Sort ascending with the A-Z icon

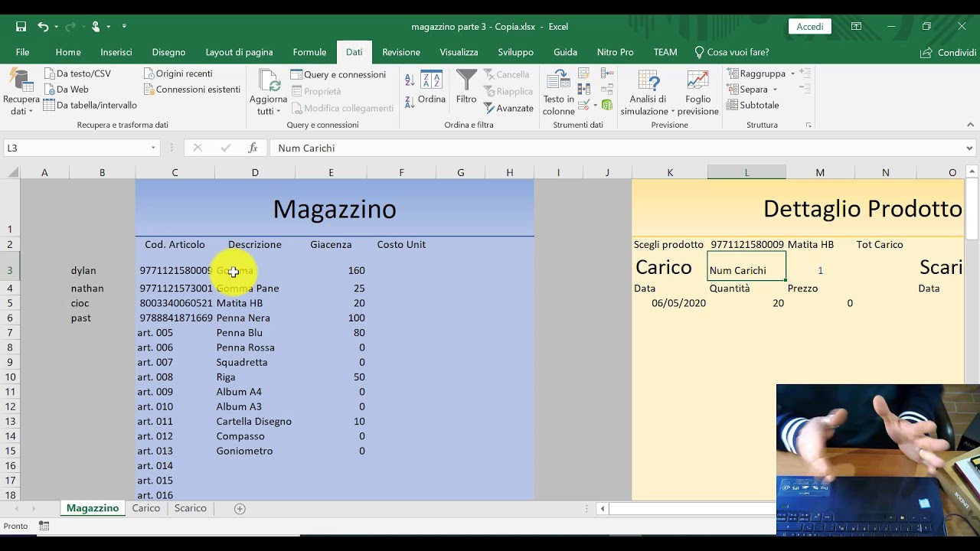point(409,80)
